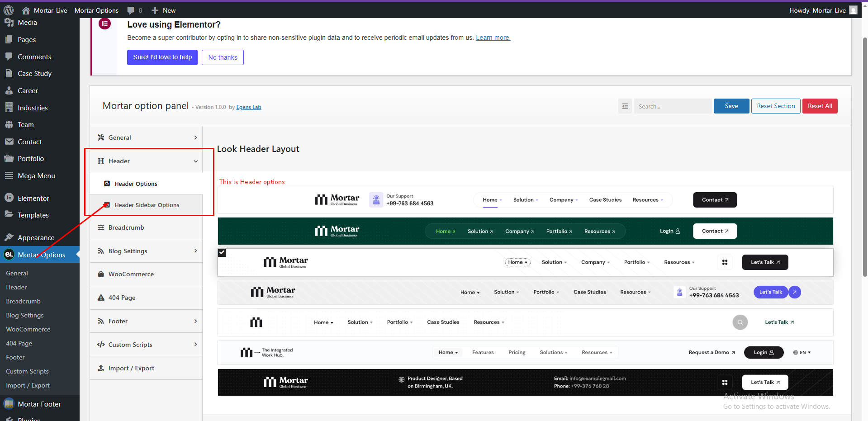Click the Elementor logo in notice banner
868x421 pixels.
click(105, 24)
